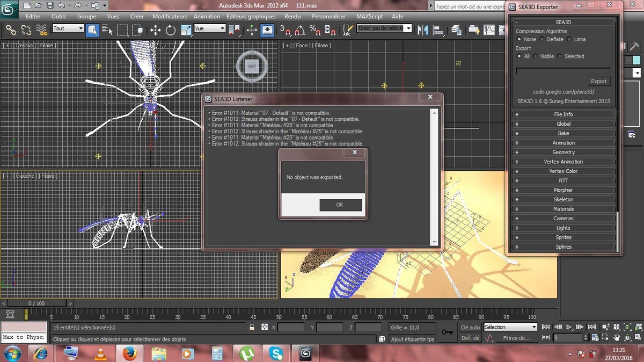Click OK in the 'No object was exported' dialog

click(340, 205)
